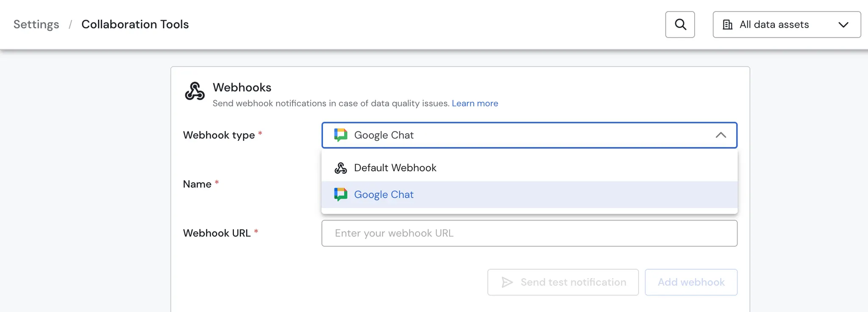Click the Collaboration Tools breadcrumb title
Image resolution: width=868 pixels, height=312 pixels.
coord(135,25)
